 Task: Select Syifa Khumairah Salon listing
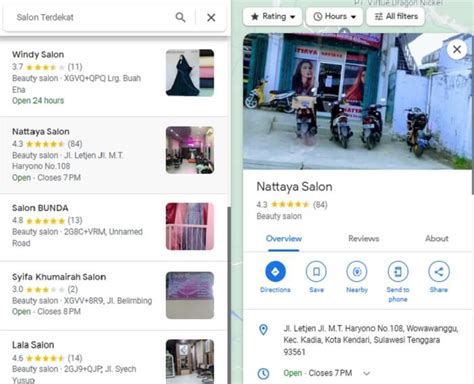113,296
